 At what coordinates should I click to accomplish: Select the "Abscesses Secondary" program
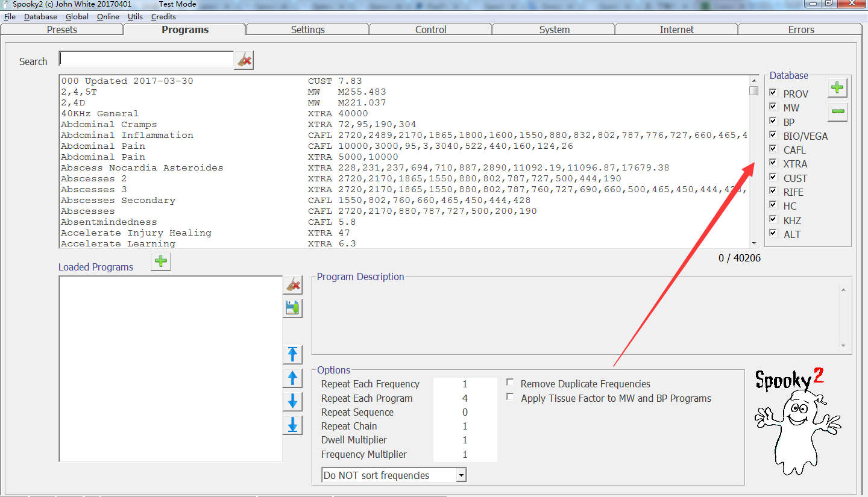tap(404, 200)
